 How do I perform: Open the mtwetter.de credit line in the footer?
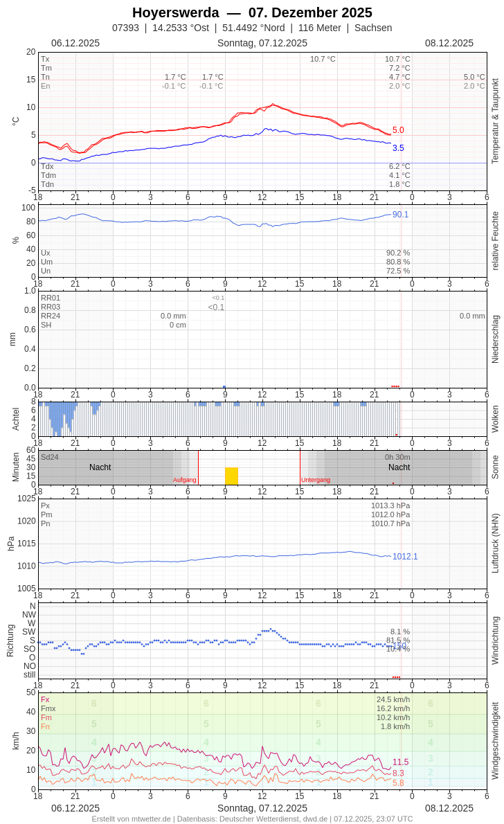click(x=252, y=818)
